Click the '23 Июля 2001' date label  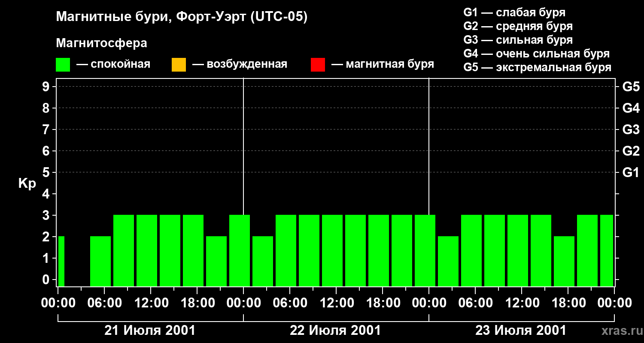521,331
